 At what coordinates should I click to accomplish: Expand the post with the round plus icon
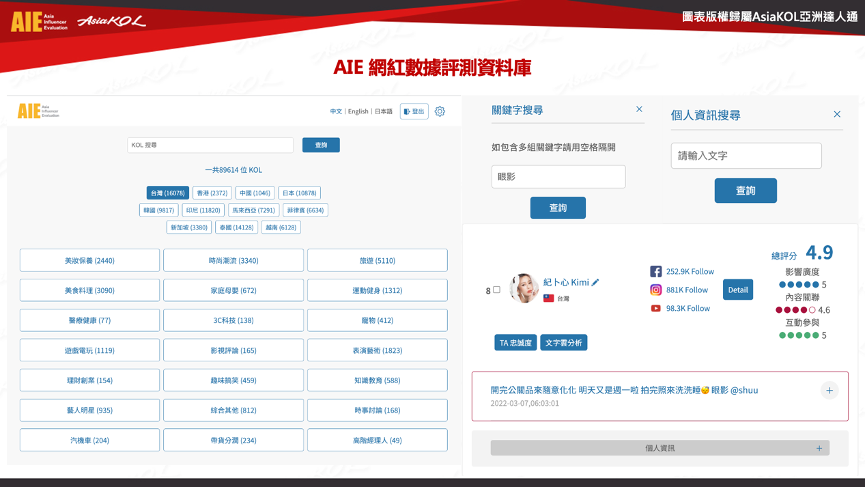[x=829, y=390]
